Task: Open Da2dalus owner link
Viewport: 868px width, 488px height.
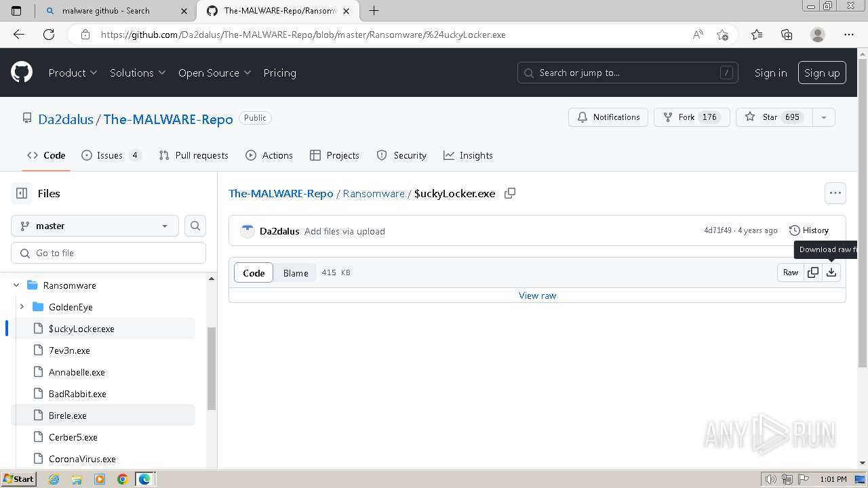Action: point(66,119)
